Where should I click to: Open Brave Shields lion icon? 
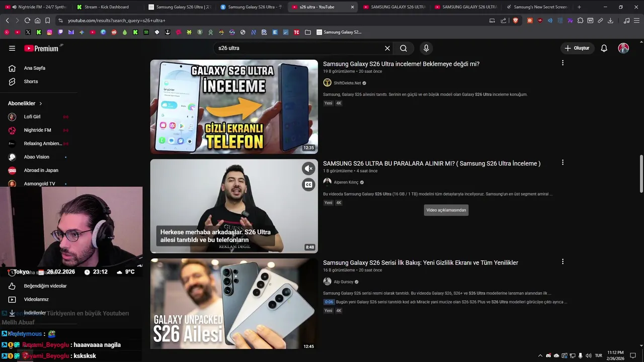[515, 21]
